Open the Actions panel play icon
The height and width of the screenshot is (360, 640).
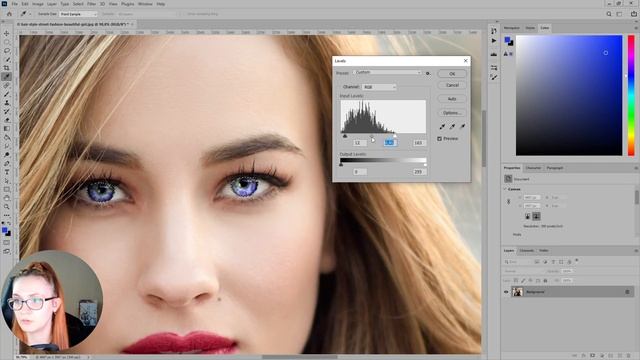coord(494,41)
